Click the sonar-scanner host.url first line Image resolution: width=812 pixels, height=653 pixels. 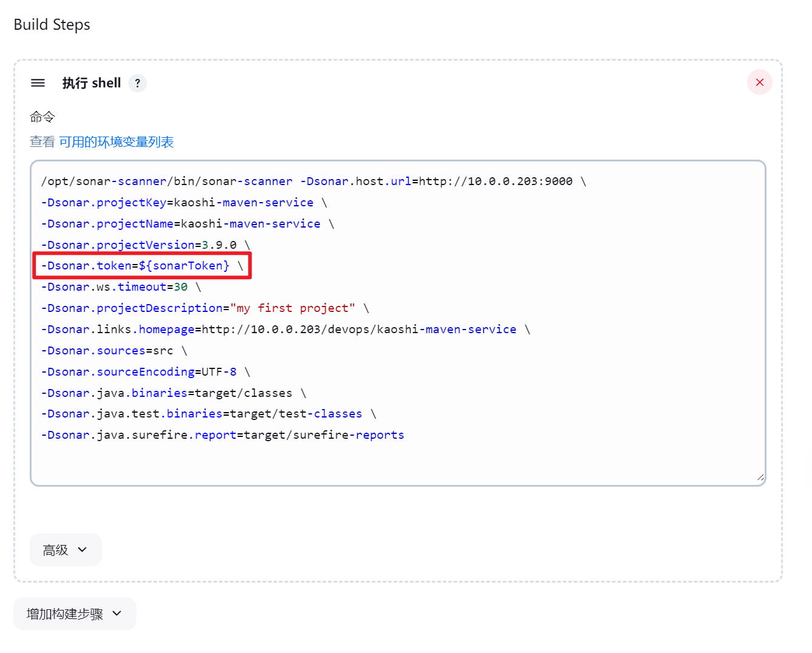tap(314, 181)
